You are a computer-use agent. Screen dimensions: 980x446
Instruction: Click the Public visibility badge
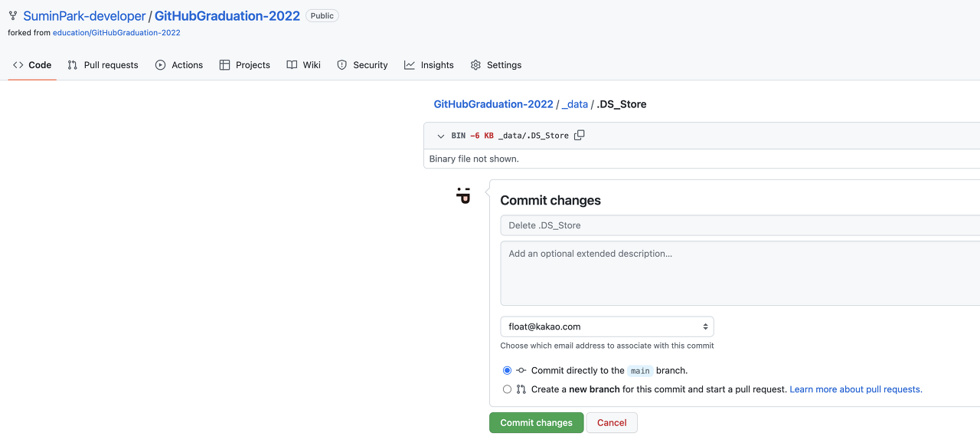[322, 15]
